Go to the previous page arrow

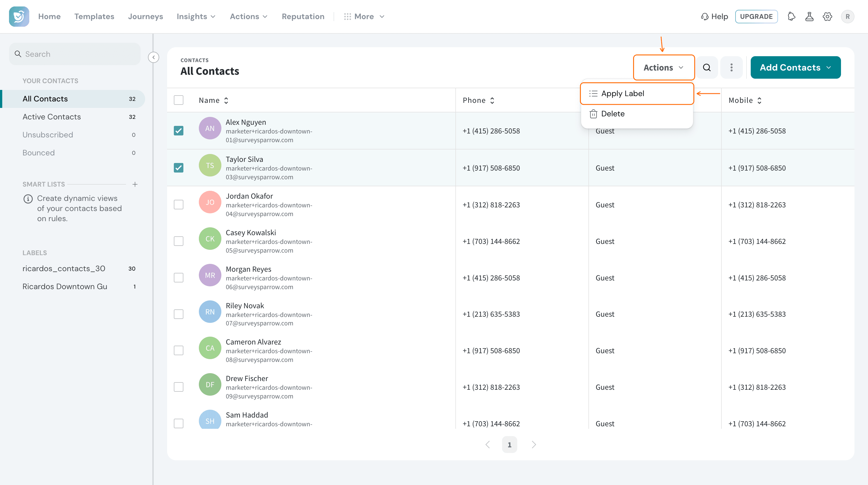click(x=487, y=445)
